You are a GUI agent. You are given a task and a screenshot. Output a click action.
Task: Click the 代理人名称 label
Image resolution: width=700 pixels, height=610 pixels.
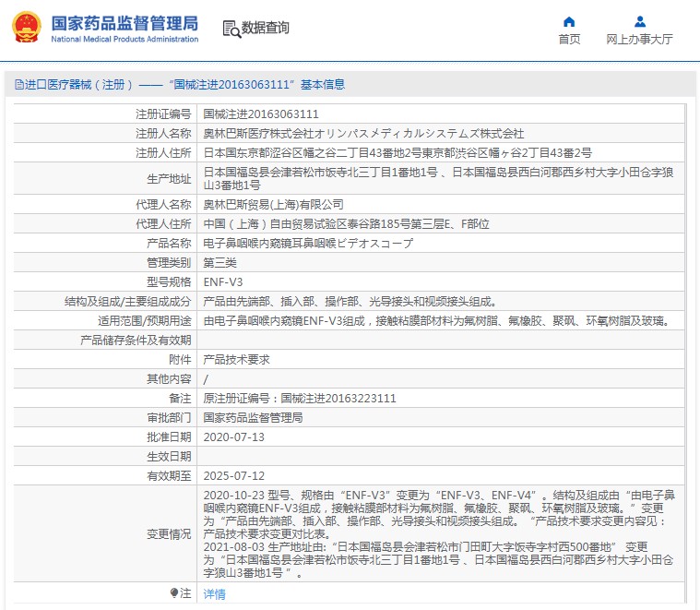click(163, 205)
